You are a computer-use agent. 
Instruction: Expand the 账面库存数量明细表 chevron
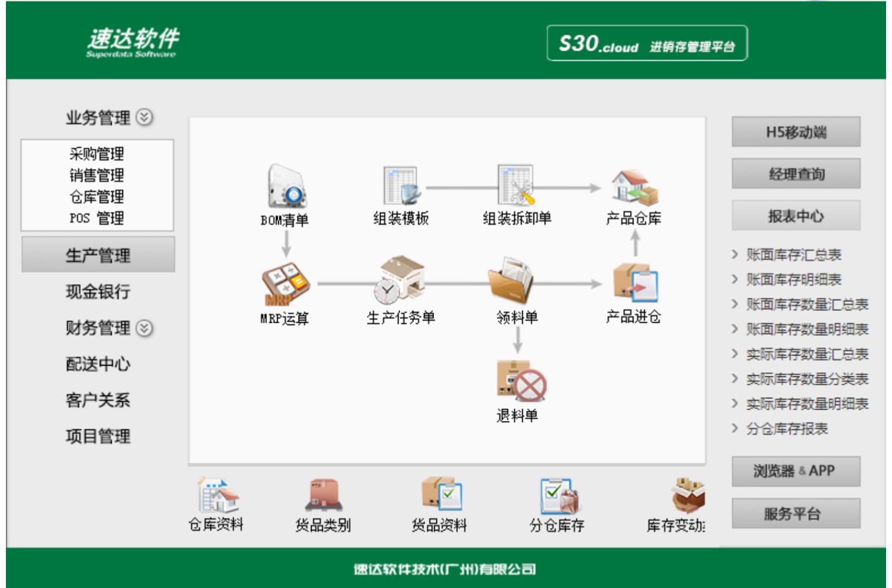pyautogui.click(x=735, y=329)
